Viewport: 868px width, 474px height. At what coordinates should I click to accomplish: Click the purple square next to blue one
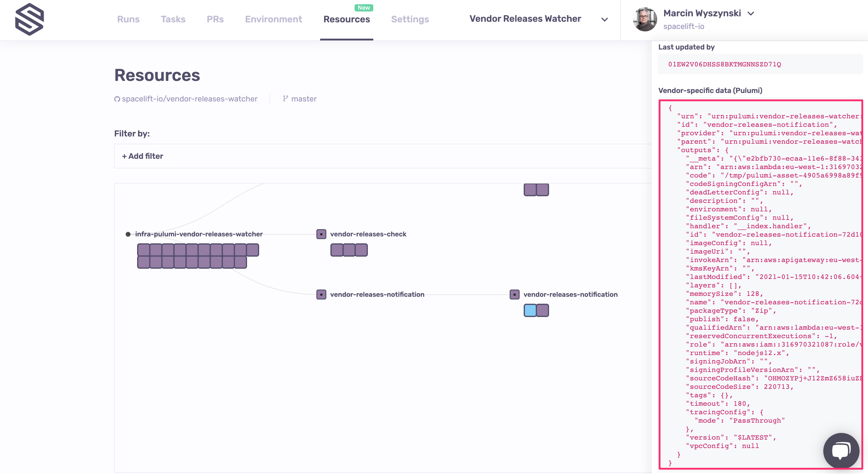tap(542, 310)
